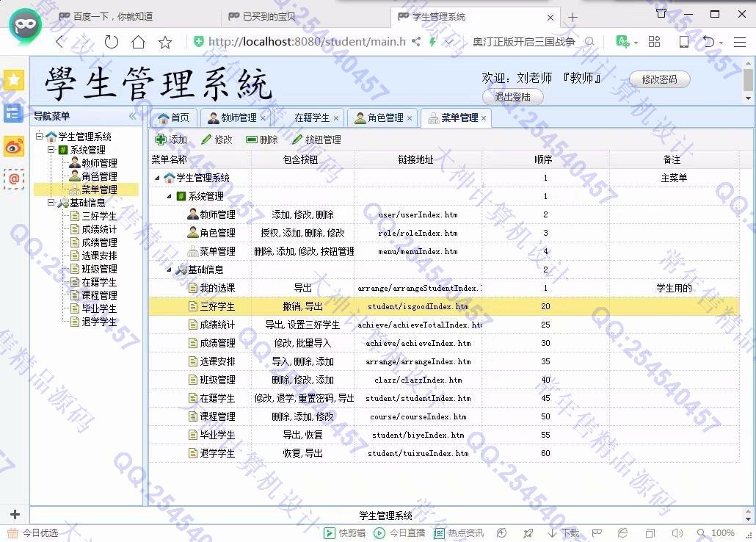
Task: Open translate icon in browser toolbar
Action: (x=622, y=42)
